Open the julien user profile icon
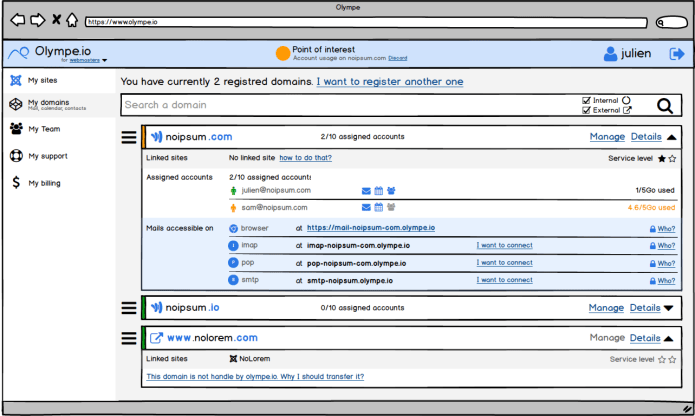This screenshot has width=695, height=416. 610,54
